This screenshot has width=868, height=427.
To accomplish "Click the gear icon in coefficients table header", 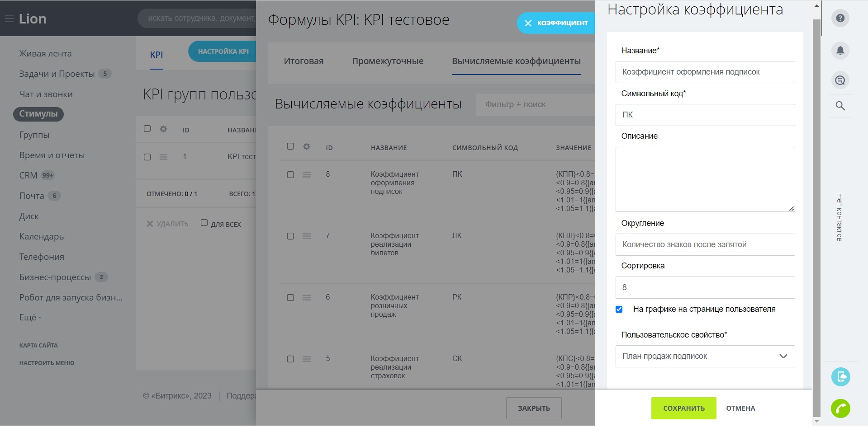I will pos(307,147).
